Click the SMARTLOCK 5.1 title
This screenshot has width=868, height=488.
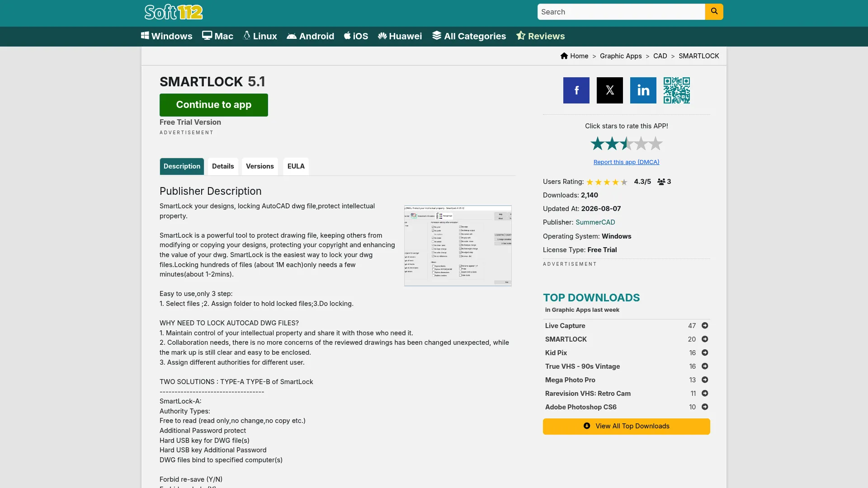[x=212, y=82]
